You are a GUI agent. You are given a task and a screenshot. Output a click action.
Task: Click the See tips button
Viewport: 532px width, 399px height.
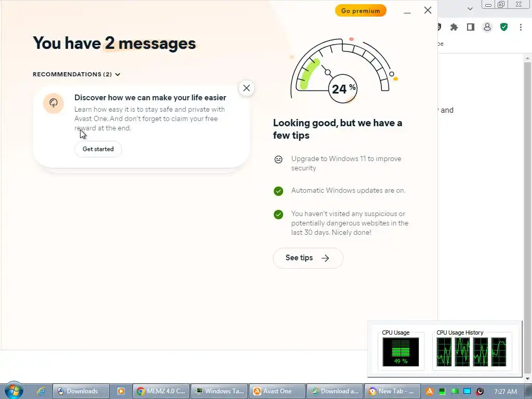308,258
